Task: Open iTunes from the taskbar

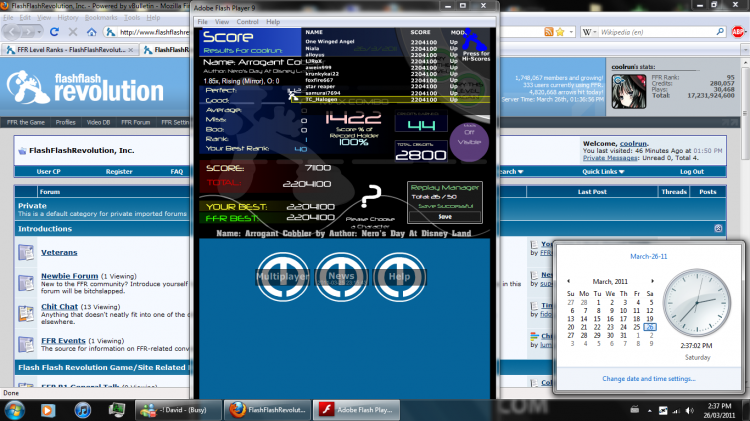Action: [x=83, y=410]
